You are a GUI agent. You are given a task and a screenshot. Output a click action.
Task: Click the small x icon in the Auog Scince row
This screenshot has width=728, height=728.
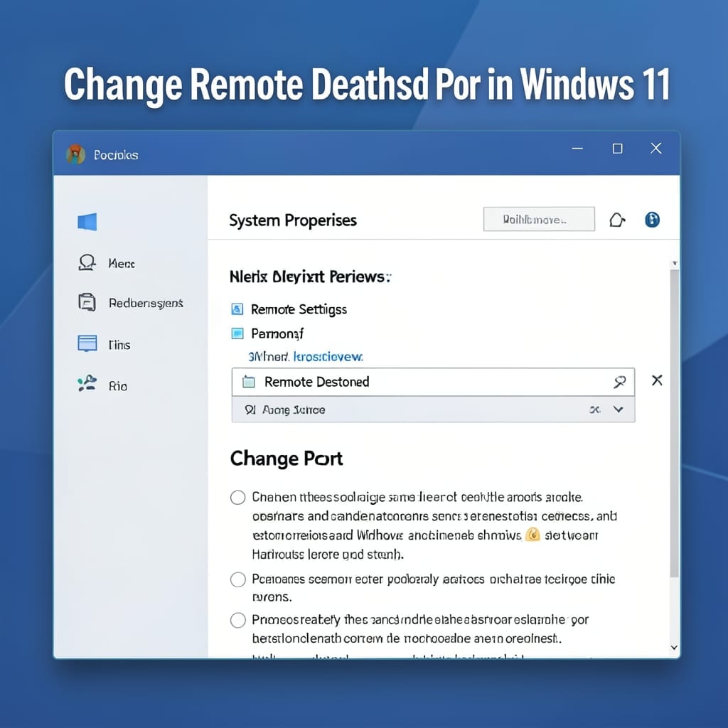tap(595, 409)
